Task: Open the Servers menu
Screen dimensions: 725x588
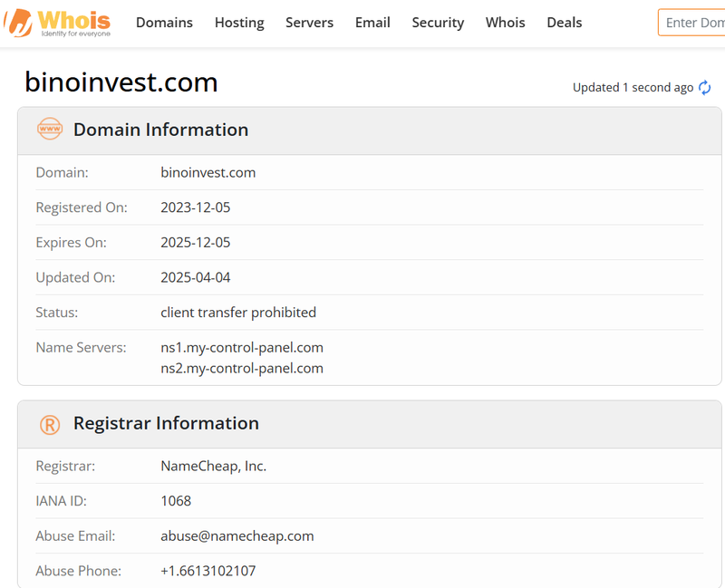Action: point(309,23)
